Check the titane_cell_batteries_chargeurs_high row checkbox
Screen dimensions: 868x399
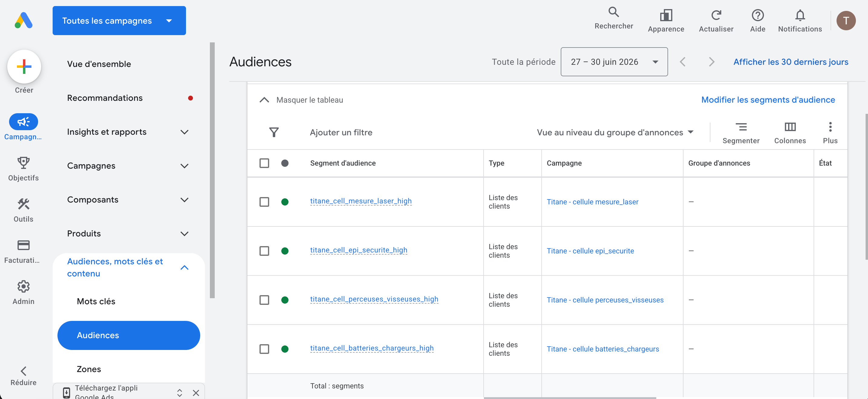[x=264, y=349]
